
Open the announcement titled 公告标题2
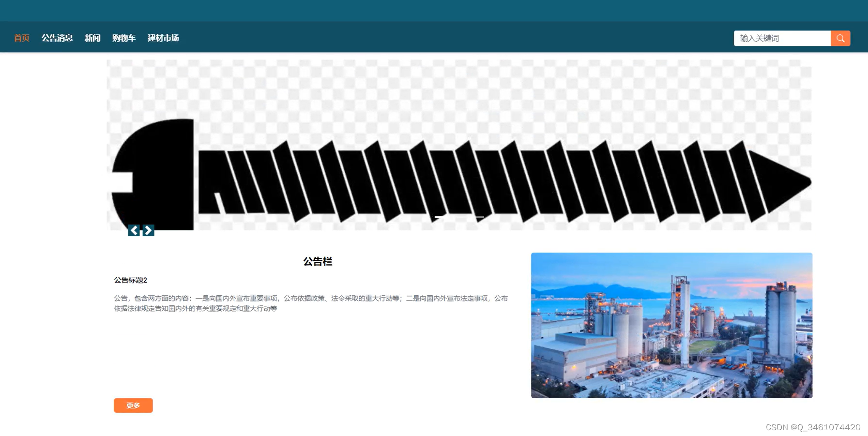[131, 280]
